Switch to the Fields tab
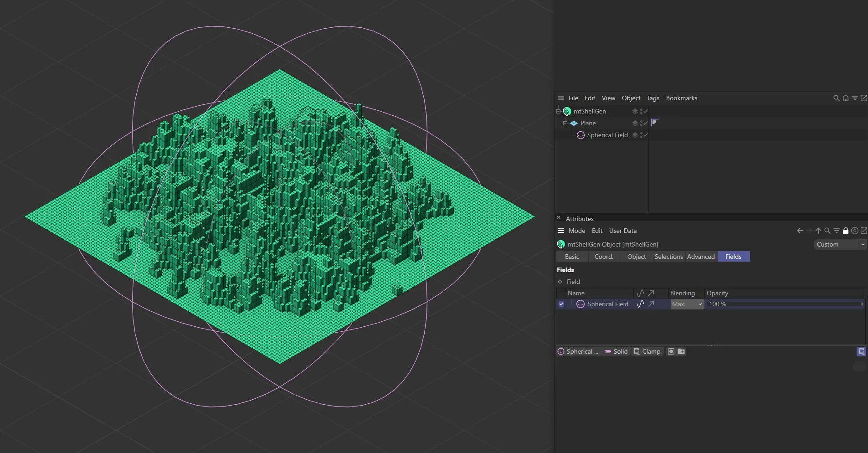The width and height of the screenshot is (868, 453). pyautogui.click(x=733, y=256)
